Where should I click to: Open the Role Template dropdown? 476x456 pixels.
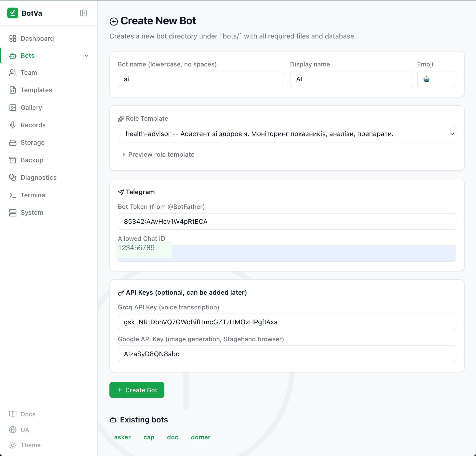[287, 134]
